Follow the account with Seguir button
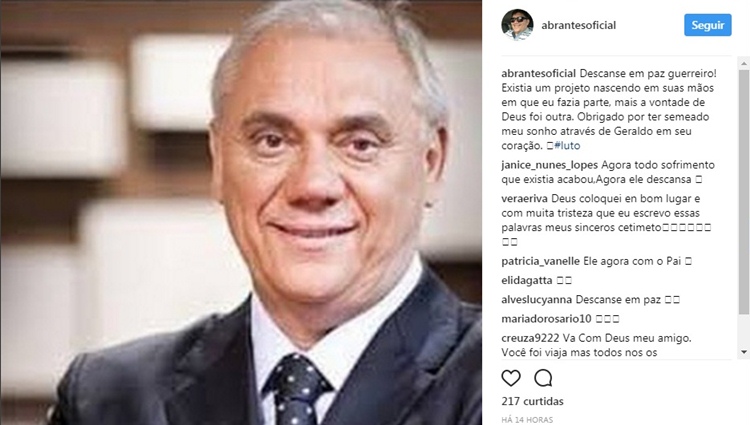The width and height of the screenshot is (750, 425). [707, 25]
